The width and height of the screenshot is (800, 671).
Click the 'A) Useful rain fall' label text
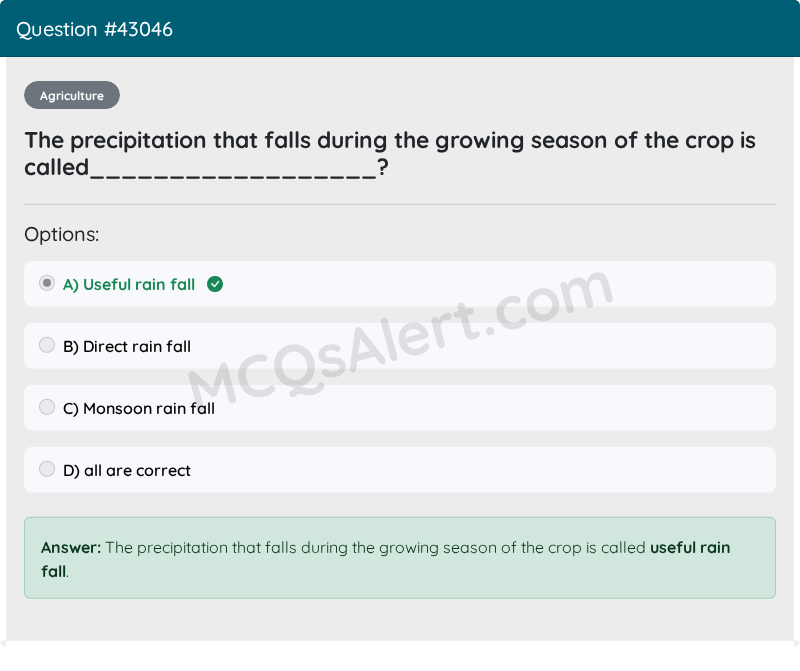coord(129,285)
